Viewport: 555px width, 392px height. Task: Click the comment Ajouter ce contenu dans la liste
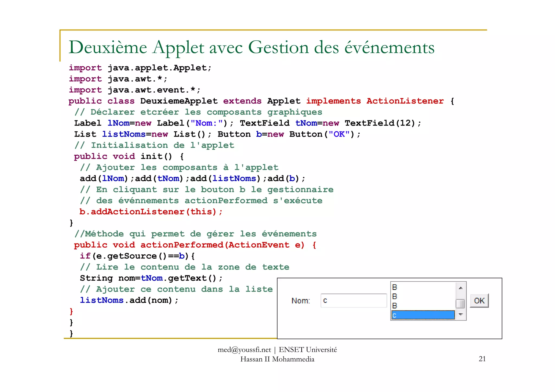tap(176, 289)
